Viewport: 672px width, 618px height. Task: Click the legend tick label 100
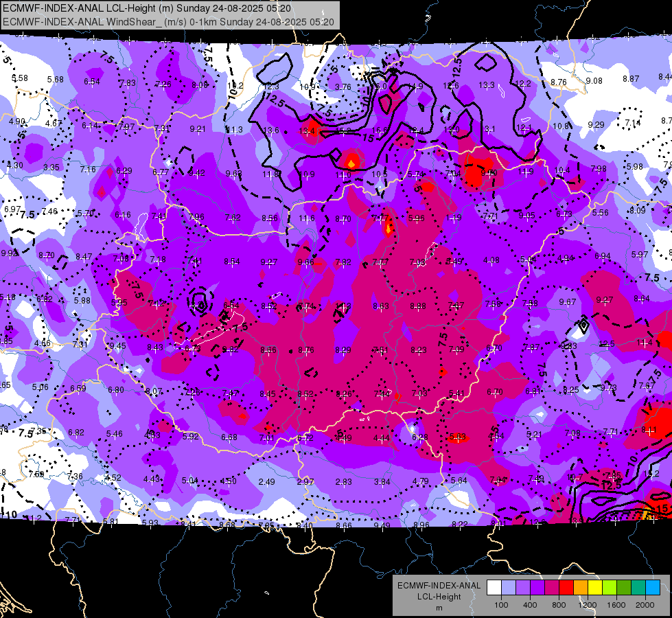point(501,605)
